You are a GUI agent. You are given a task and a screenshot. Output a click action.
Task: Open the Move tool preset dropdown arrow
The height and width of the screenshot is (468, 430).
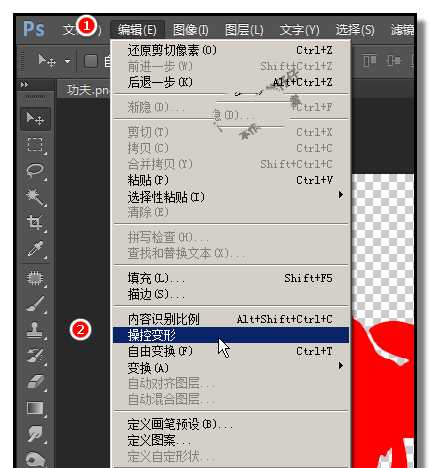coord(67,61)
